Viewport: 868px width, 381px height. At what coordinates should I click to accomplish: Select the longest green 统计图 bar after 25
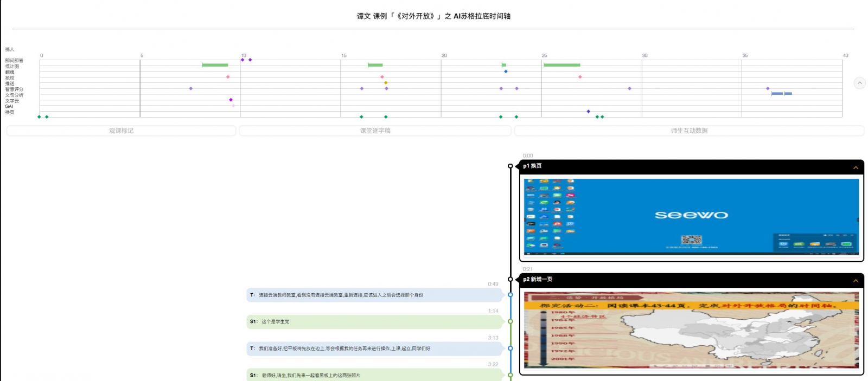pyautogui.click(x=561, y=65)
